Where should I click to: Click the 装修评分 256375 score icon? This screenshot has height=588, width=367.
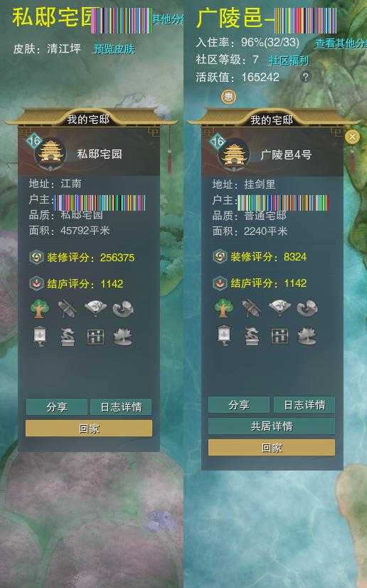(36, 257)
